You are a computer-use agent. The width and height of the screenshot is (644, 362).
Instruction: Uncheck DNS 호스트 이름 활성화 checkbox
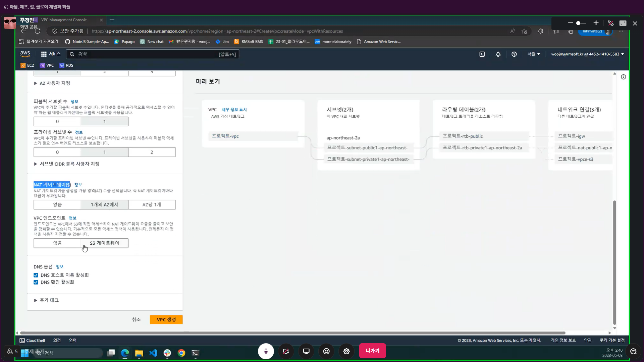(36, 275)
